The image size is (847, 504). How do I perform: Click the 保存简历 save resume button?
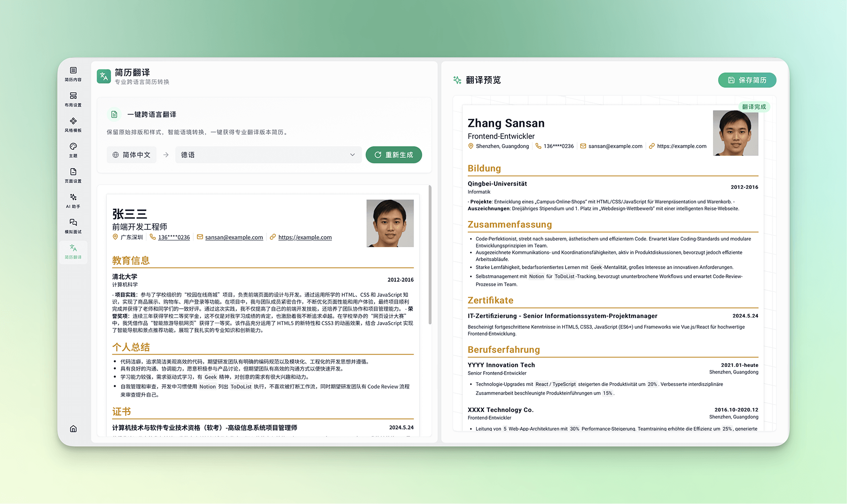click(747, 80)
